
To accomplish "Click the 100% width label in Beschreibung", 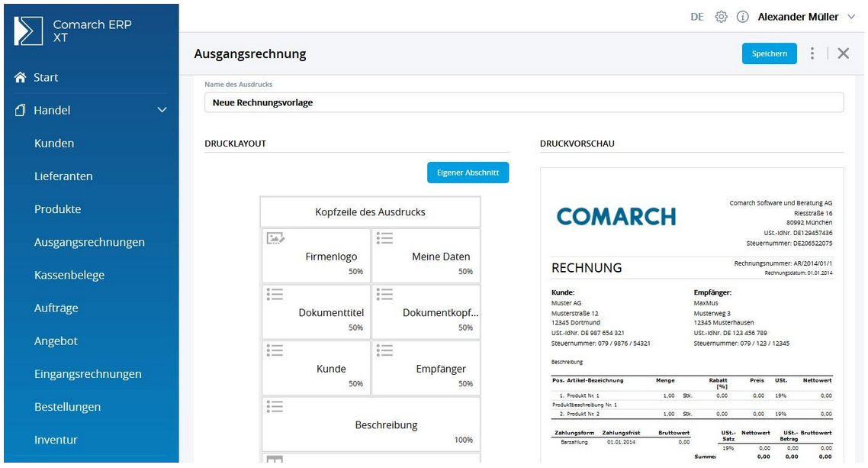I will (x=463, y=440).
